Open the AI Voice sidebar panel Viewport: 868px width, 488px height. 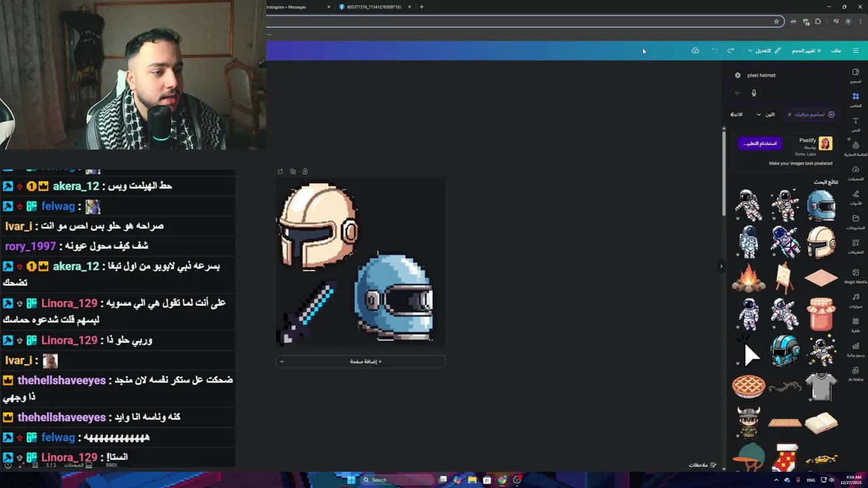[x=855, y=373]
